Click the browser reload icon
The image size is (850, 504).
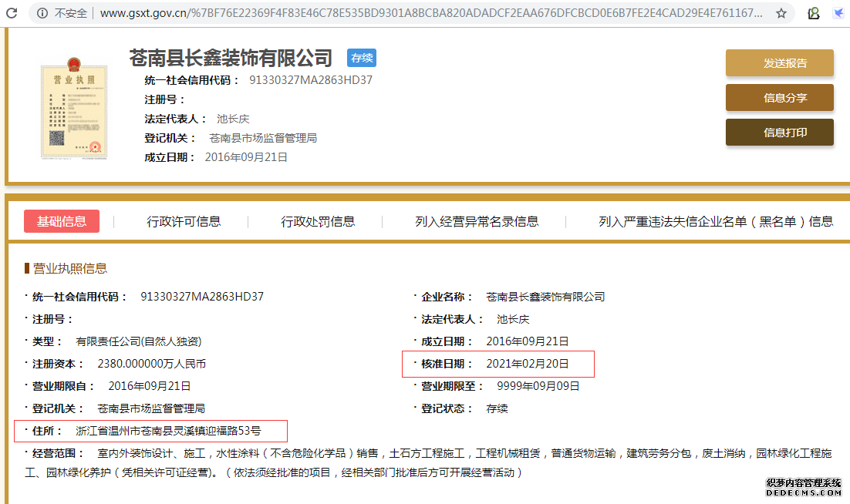point(10,13)
